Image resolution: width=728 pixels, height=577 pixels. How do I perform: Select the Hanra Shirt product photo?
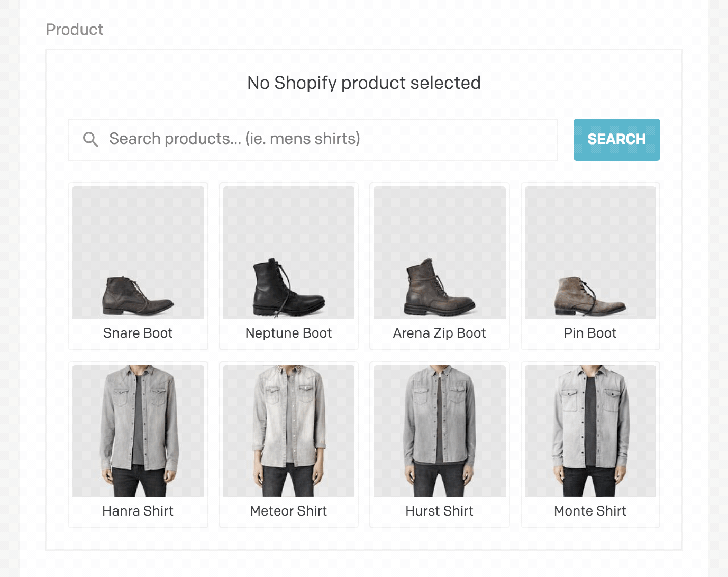coord(138,431)
